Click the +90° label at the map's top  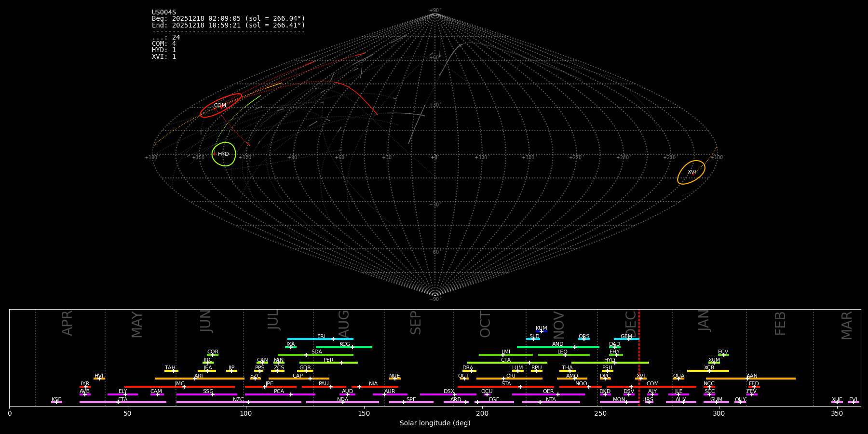434,11
